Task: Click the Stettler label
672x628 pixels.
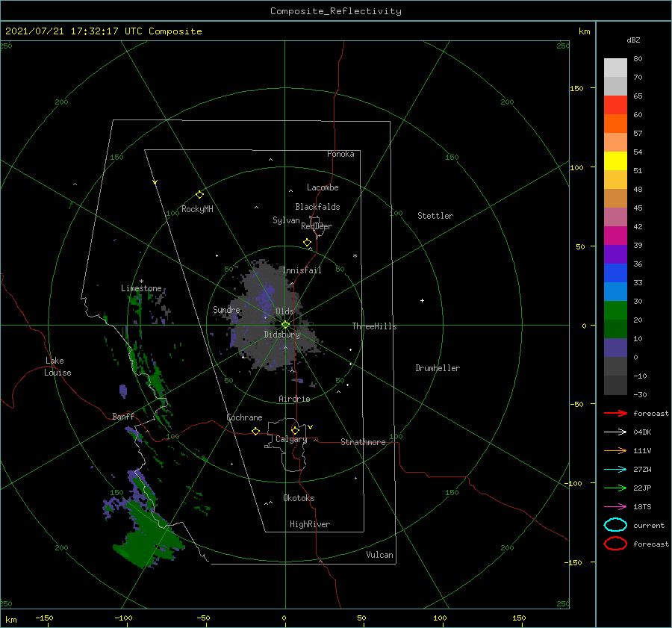Action: click(x=435, y=216)
